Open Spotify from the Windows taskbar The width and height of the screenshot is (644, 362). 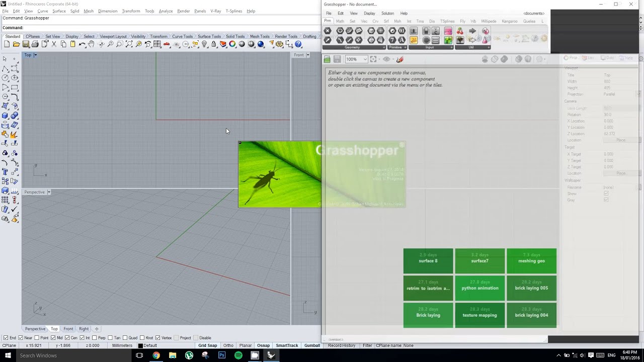pos(238,355)
